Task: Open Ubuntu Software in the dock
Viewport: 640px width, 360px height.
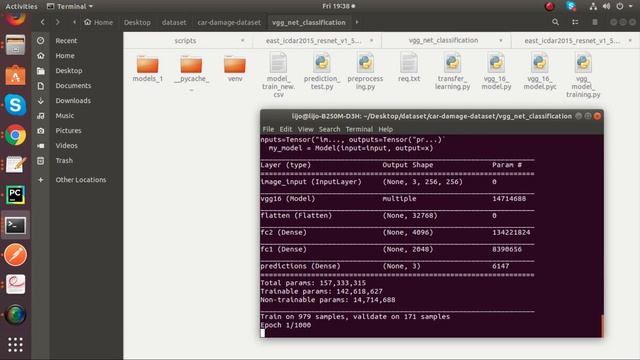Action: click(15, 76)
